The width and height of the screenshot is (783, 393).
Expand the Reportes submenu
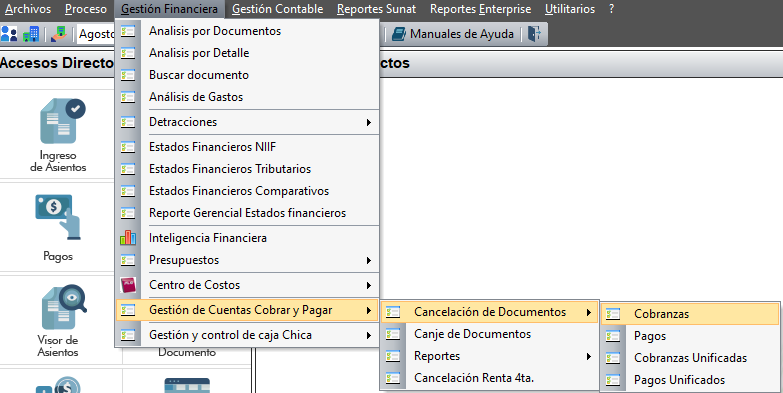(489, 356)
